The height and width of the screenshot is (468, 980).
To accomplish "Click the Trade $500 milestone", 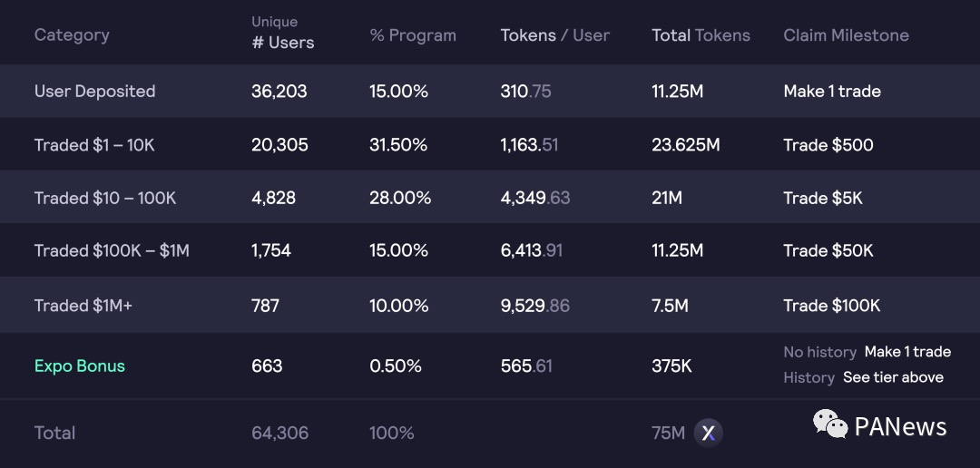I will pos(828,145).
